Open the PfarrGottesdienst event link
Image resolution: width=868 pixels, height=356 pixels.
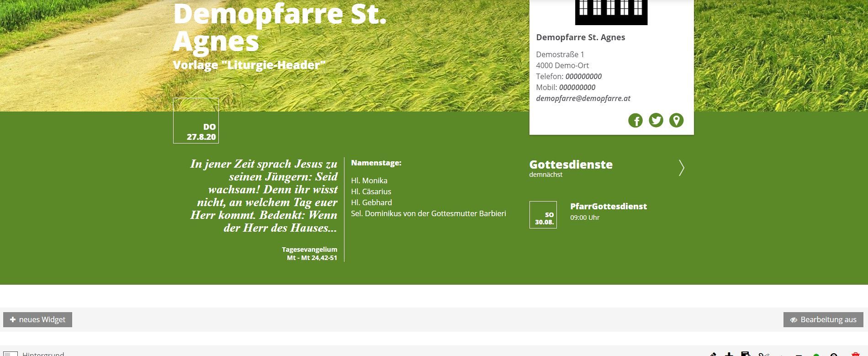pyautogui.click(x=608, y=207)
